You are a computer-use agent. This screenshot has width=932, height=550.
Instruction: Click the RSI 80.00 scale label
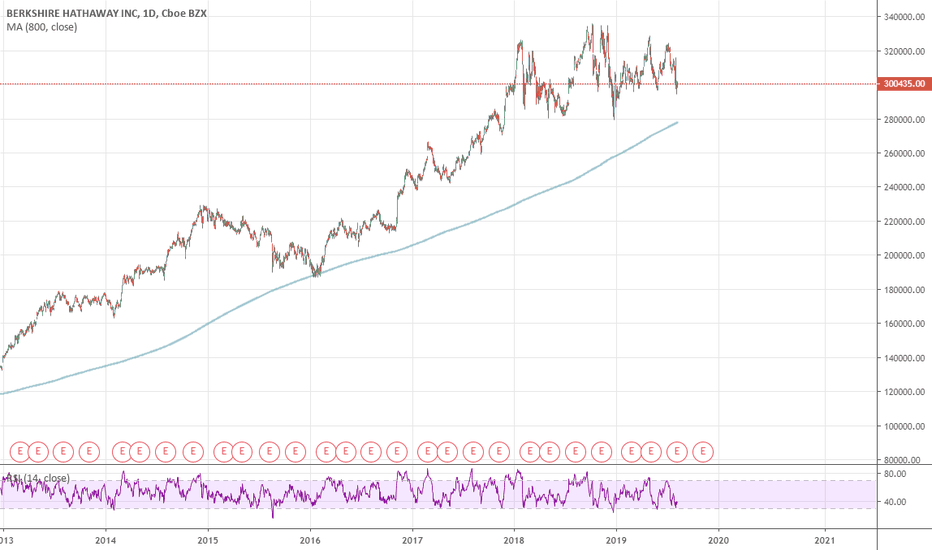coord(895,474)
